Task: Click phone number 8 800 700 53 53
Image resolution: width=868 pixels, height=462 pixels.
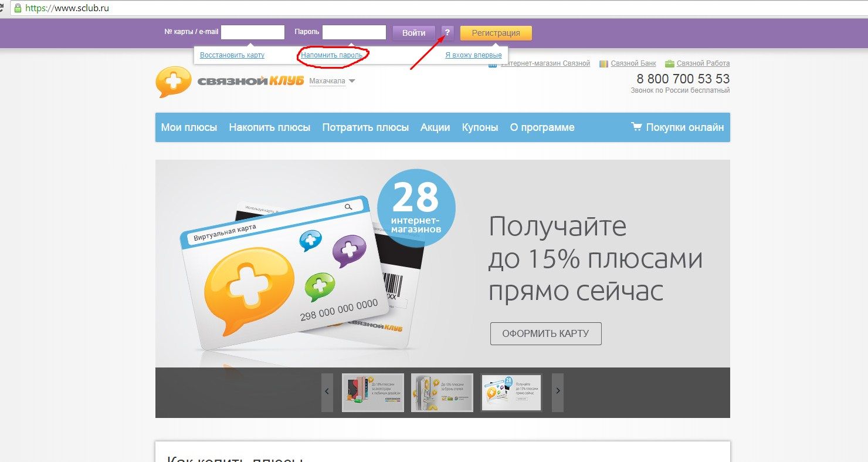Action: (683, 79)
